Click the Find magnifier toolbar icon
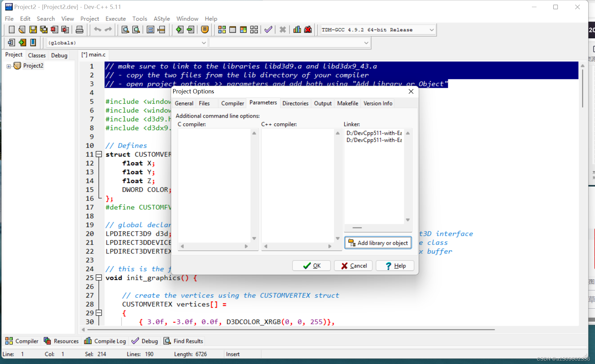Viewport: 595px width, 364px height. point(125,30)
